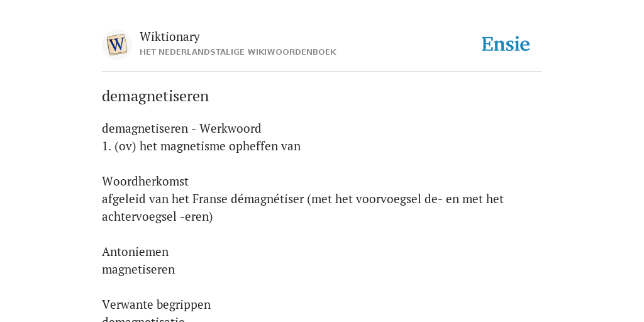The height and width of the screenshot is (322, 644).
Task: Click the 'achtervoegsel -eren' text
Action: (156, 217)
